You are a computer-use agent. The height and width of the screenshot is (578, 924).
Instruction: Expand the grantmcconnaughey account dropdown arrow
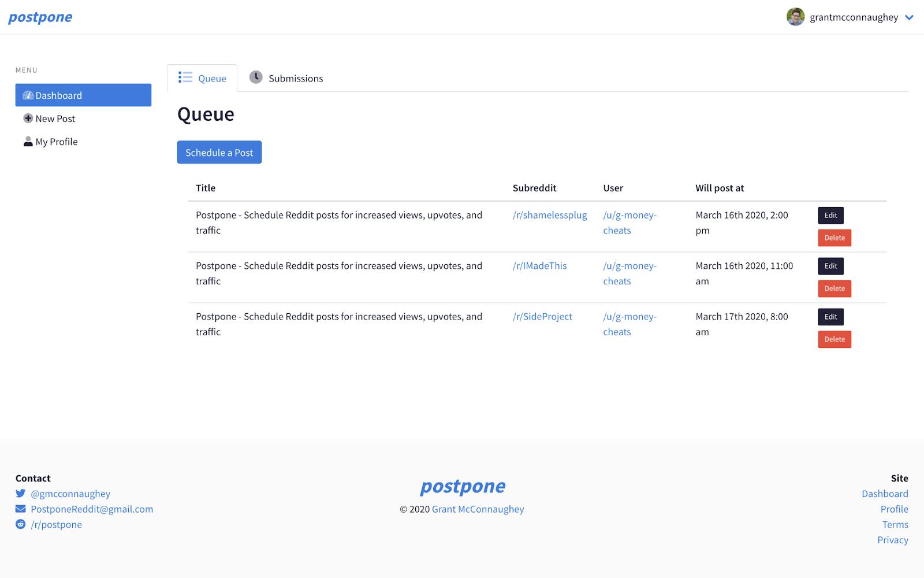click(x=909, y=17)
